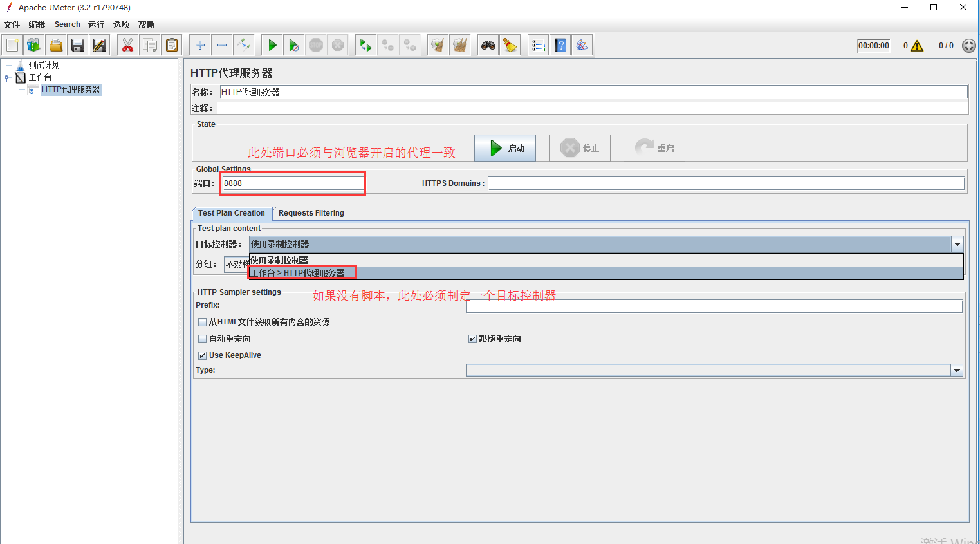Open Help with question mark book icon
This screenshot has width=980, height=544.
click(560, 45)
